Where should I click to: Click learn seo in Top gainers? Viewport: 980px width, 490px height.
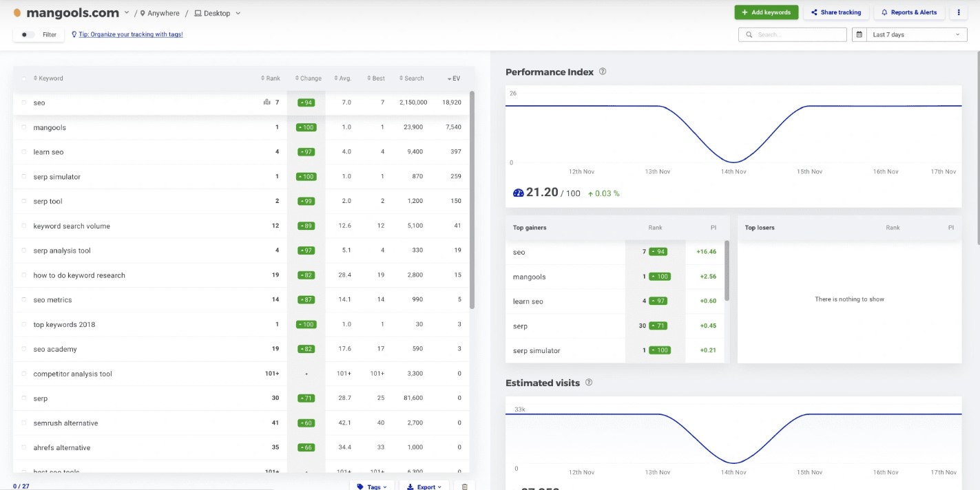(x=528, y=301)
